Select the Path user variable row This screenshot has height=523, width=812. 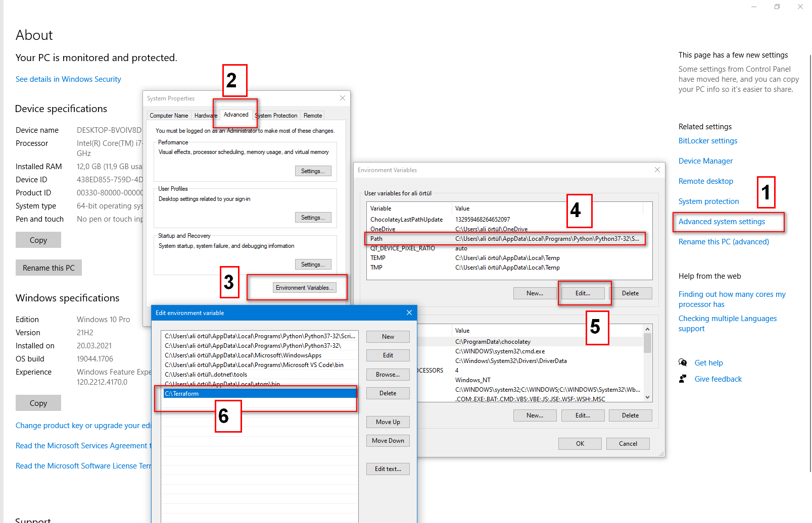coord(505,239)
